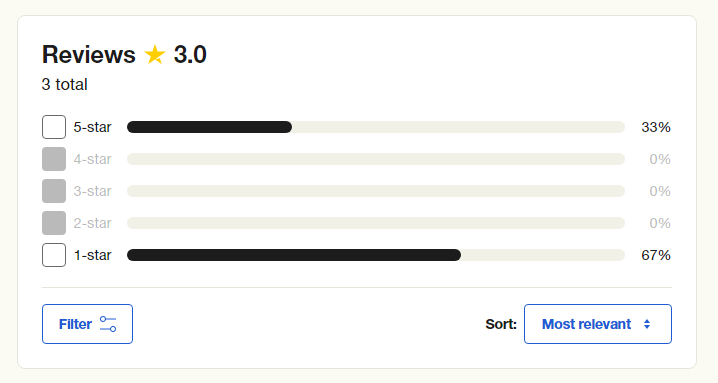Click the filter sliders icon

tap(108, 324)
